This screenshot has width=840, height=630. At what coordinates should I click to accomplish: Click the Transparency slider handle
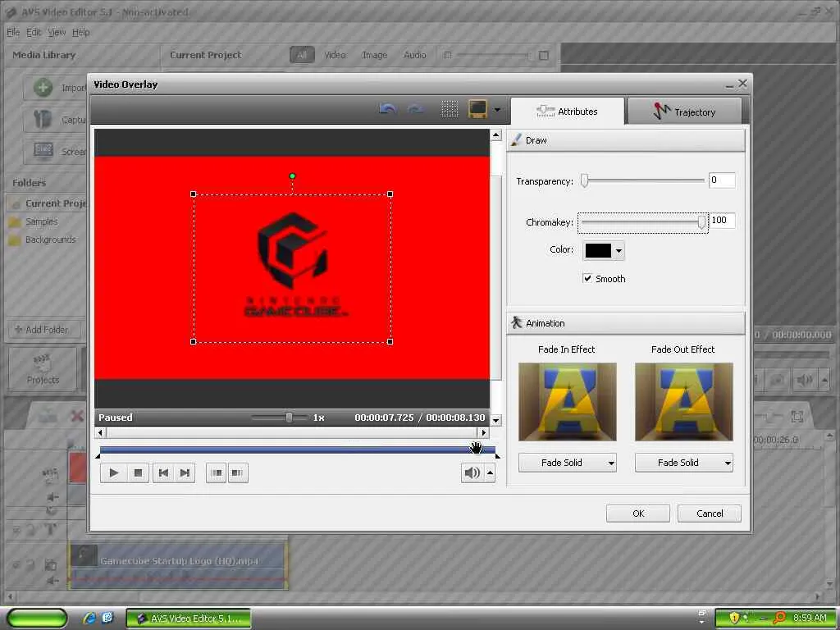(x=584, y=181)
